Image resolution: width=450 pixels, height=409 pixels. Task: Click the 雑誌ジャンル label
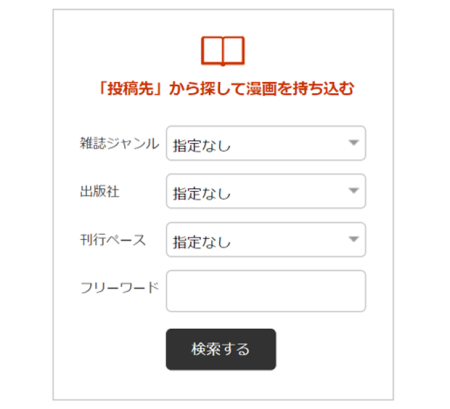[x=119, y=144]
